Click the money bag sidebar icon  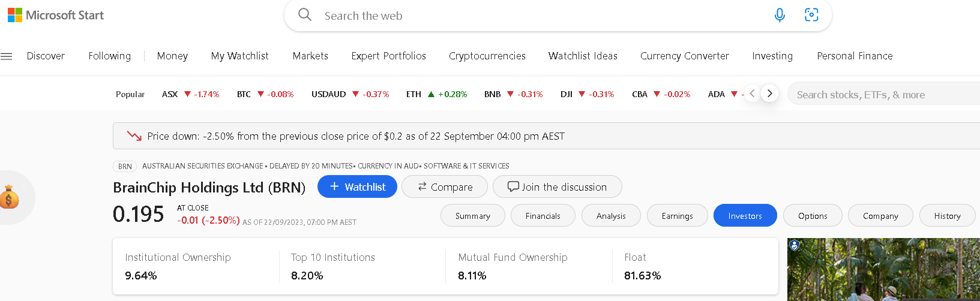[x=10, y=197]
